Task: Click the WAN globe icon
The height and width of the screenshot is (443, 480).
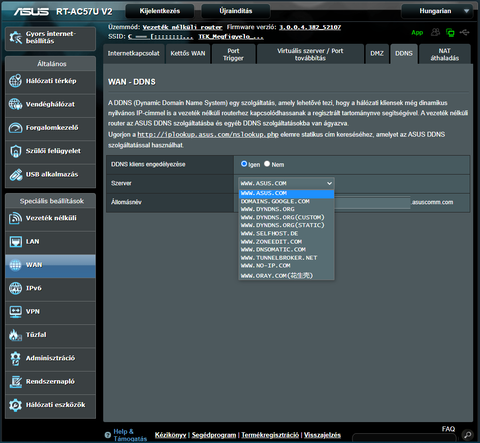Action: [x=15, y=265]
